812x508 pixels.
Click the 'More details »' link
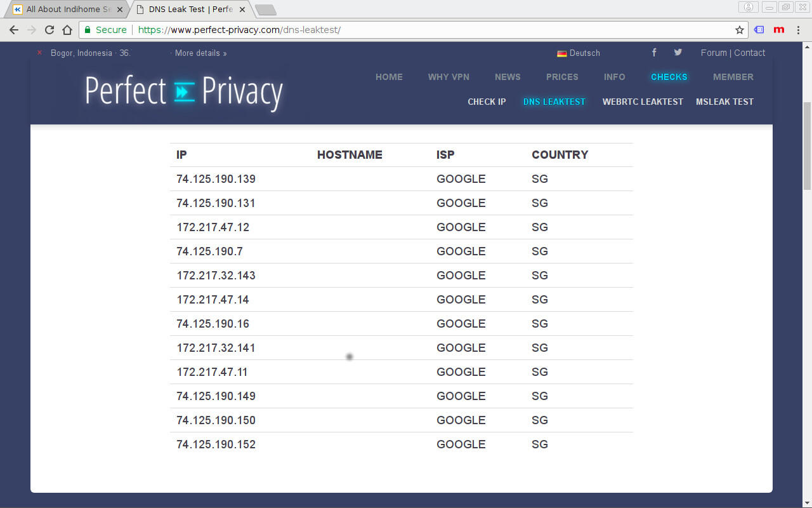(x=200, y=53)
